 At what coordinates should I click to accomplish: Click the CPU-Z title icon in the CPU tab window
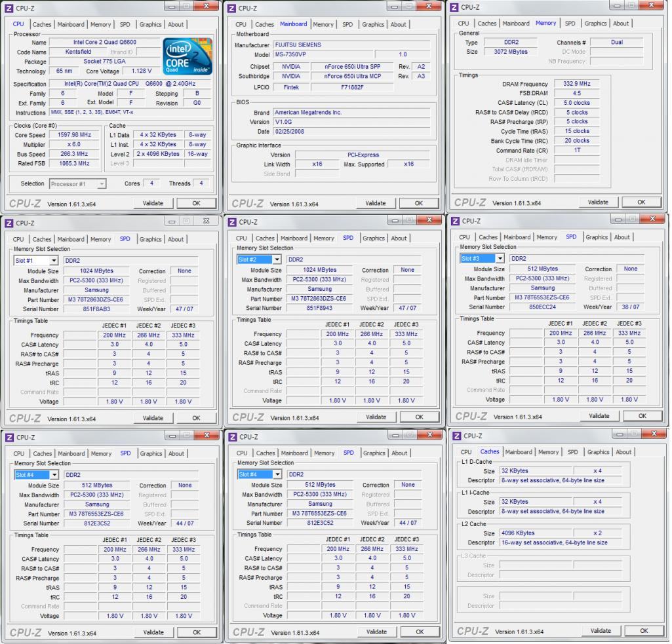tap(9, 8)
